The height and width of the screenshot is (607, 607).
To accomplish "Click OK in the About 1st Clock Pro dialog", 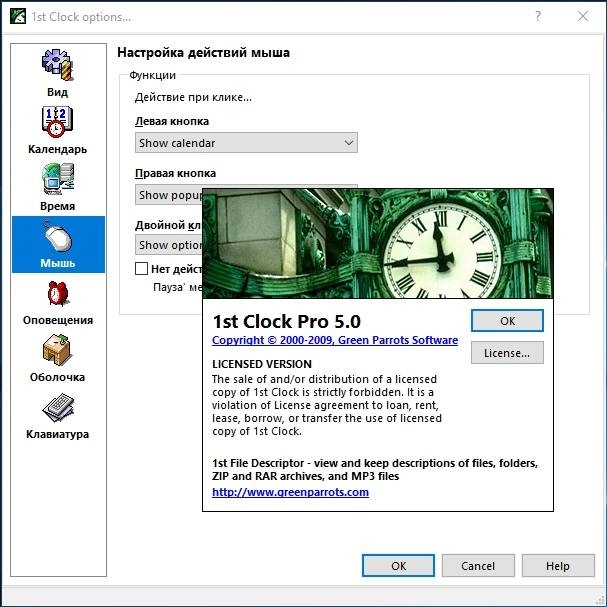I will click(x=507, y=321).
